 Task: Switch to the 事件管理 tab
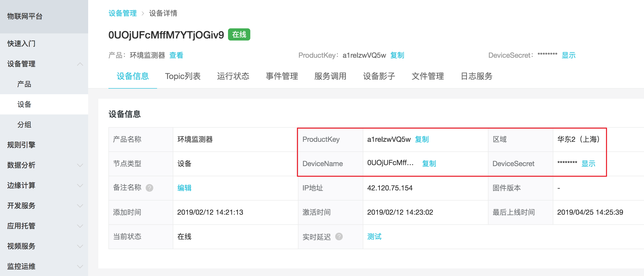click(282, 76)
